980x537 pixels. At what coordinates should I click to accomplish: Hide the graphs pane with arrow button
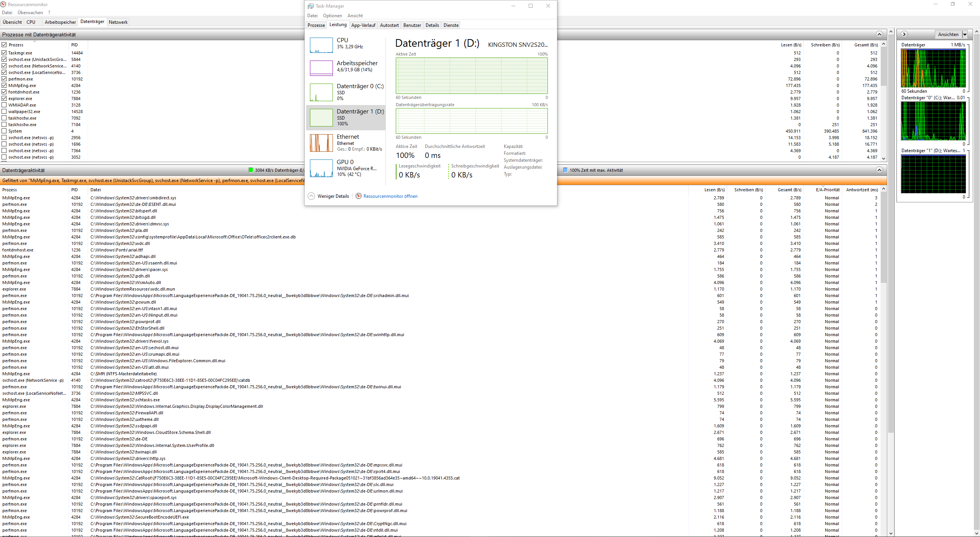[904, 34]
